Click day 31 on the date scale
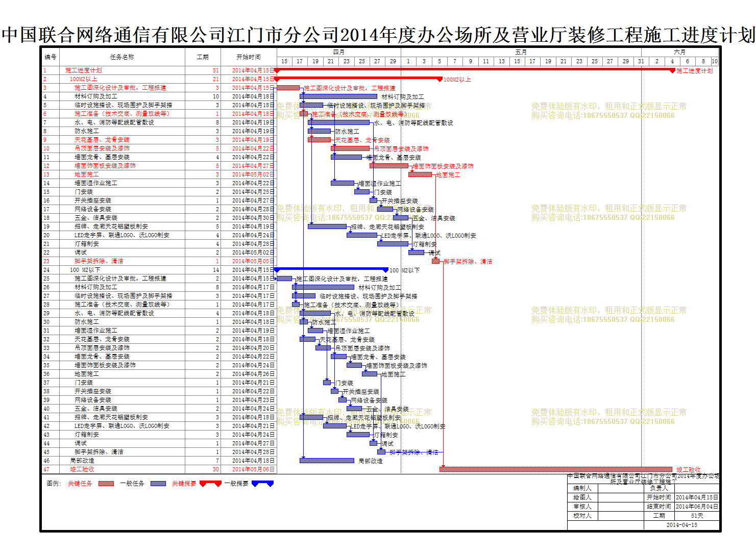This screenshot has width=756, height=556. [x=641, y=61]
